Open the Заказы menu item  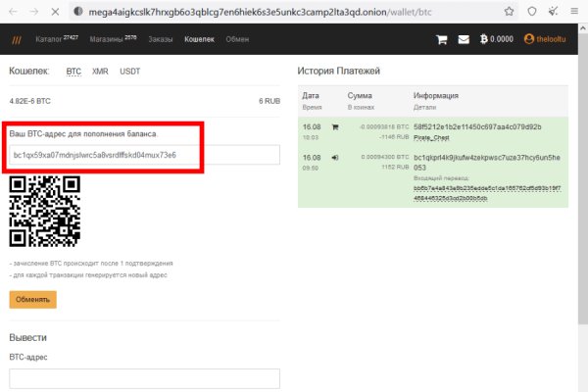pyautogui.click(x=163, y=40)
